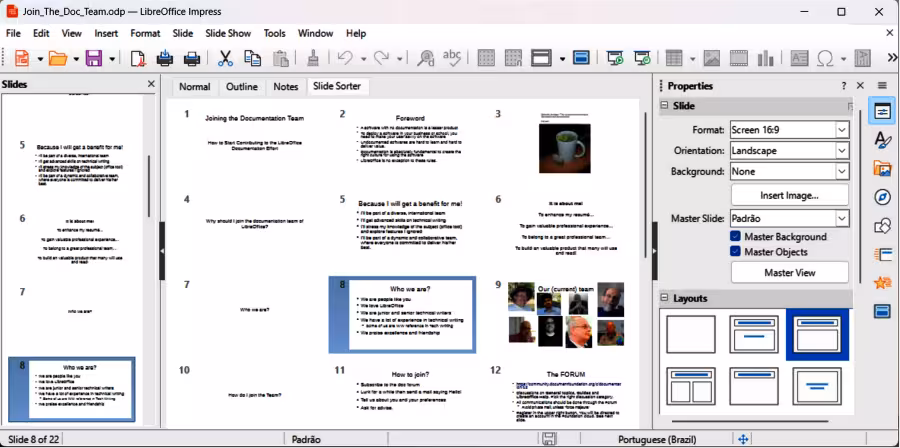Open Find and Replace tool
The height and width of the screenshot is (448, 900).
tap(426, 58)
